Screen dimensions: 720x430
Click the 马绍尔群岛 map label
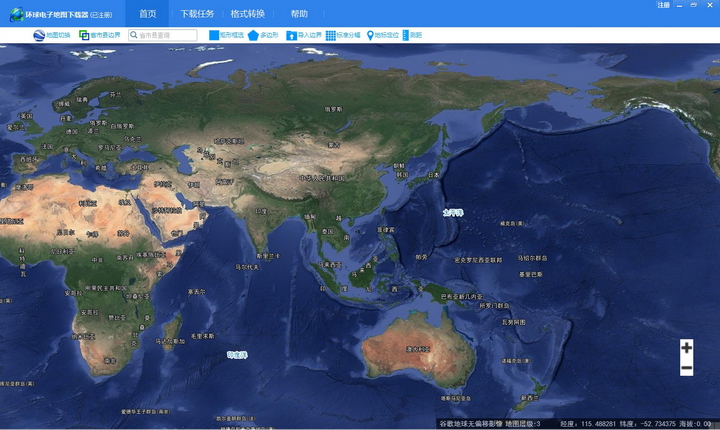532,258
